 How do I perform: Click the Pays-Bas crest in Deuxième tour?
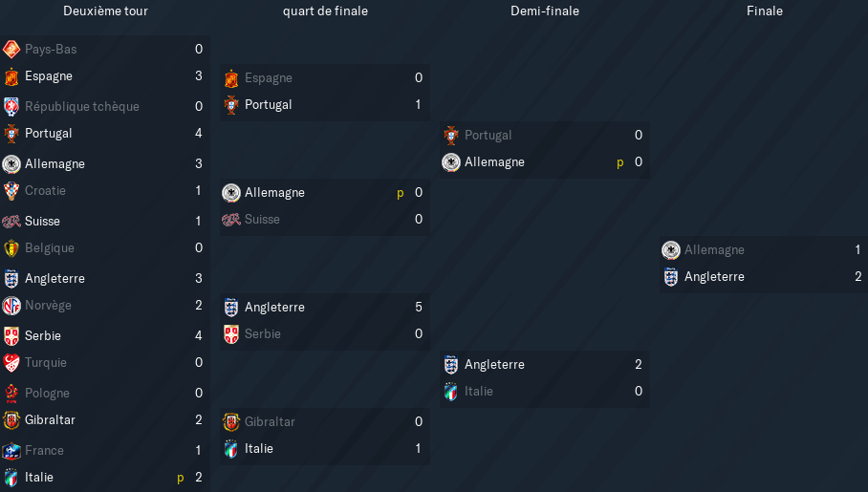(x=11, y=50)
